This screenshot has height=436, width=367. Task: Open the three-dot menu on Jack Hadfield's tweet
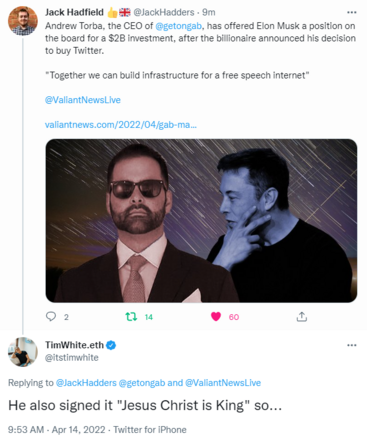click(352, 12)
